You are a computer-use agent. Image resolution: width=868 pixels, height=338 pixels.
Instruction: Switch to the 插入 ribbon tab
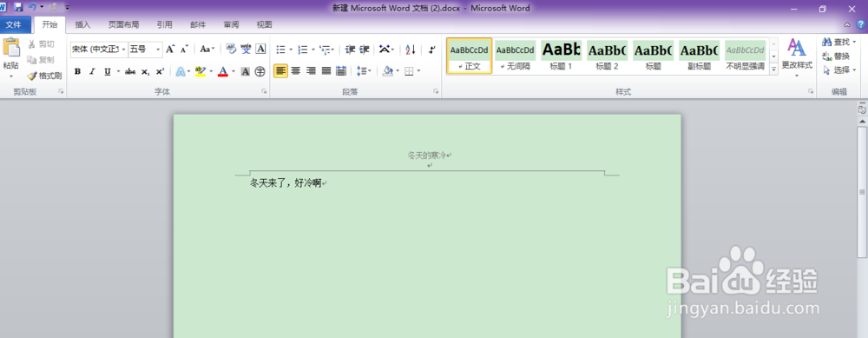(x=83, y=25)
